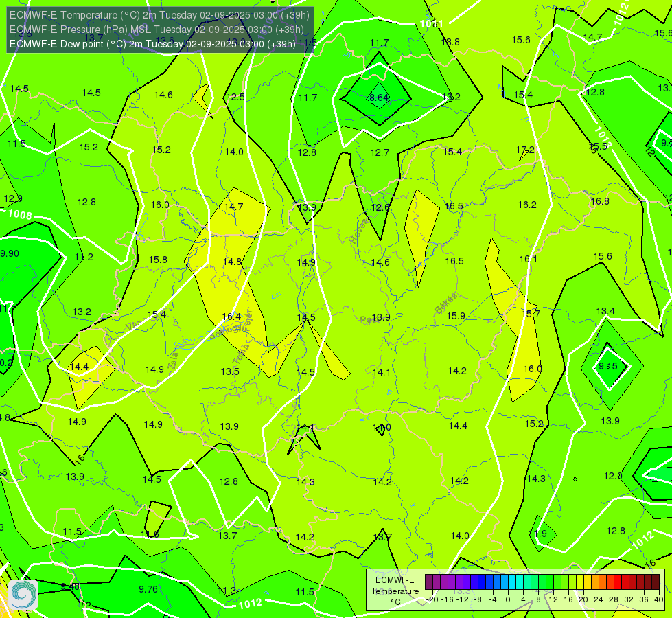Image resolution: width=672 pixels, height=618 pixels.
Task: Click the 9.76 temperature value
Action: click(148, 589)
